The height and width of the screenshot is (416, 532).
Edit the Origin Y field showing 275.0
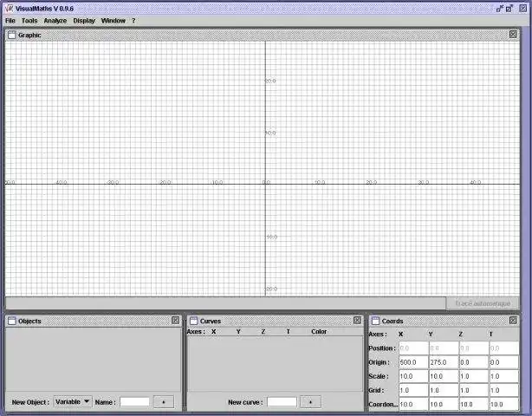click(x=444, y=362)
